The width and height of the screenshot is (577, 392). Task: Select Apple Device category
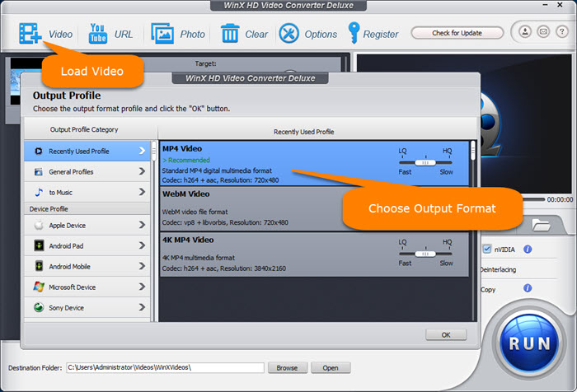(87, 225)
